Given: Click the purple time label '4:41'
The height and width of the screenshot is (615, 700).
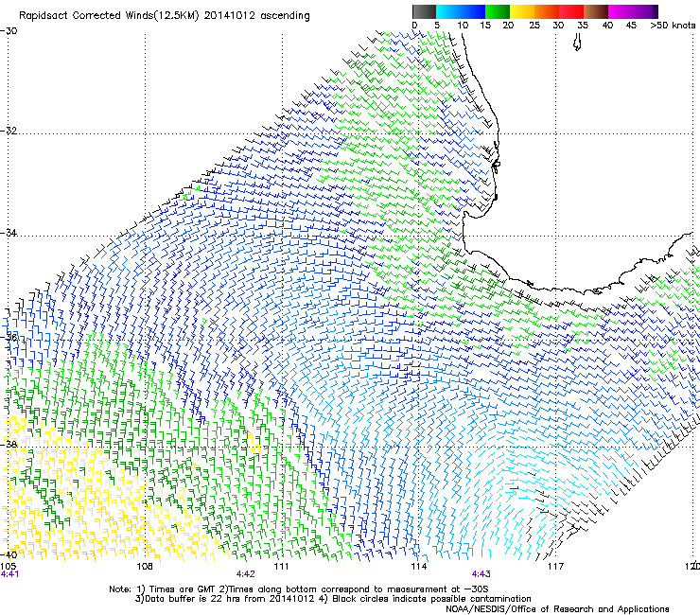Looking at the screenshot, I should [x=9, y=574].
